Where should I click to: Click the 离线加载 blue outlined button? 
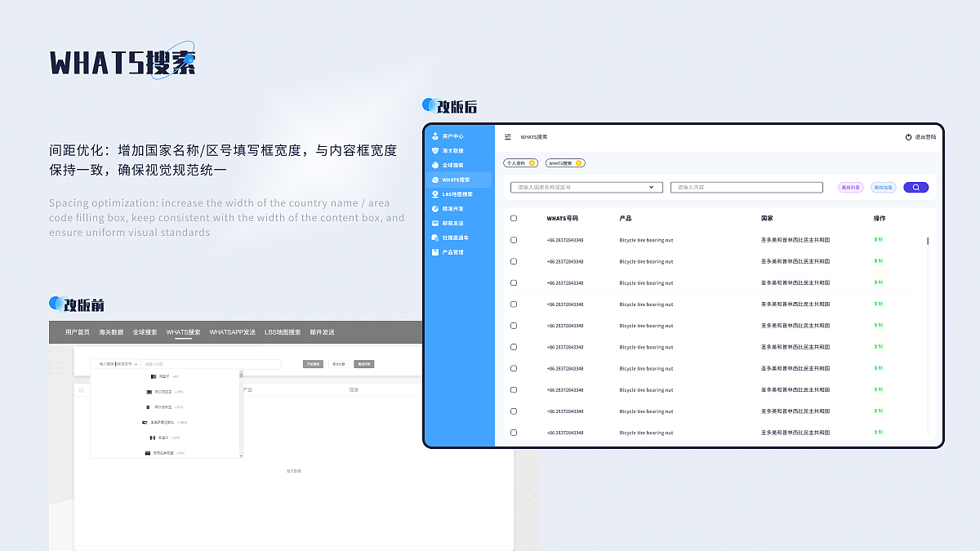pos(884,188)
